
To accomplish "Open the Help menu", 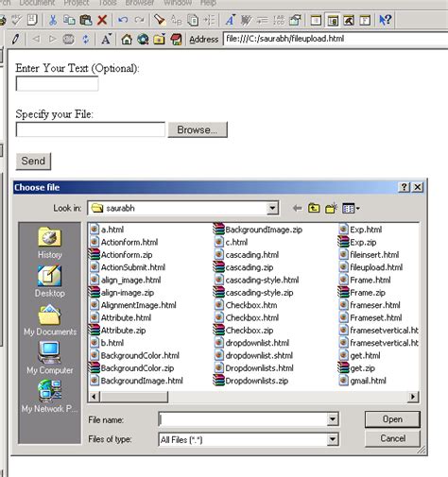I will coord(208,3).
